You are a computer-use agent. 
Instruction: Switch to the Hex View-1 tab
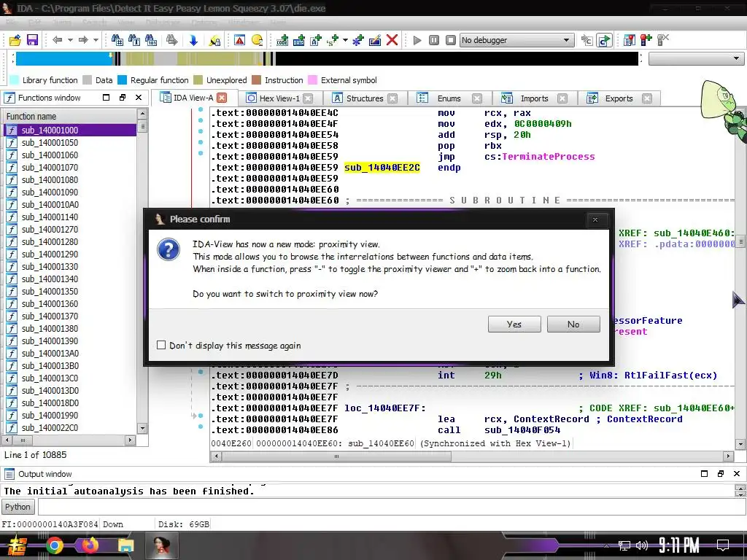coord(279,98)
